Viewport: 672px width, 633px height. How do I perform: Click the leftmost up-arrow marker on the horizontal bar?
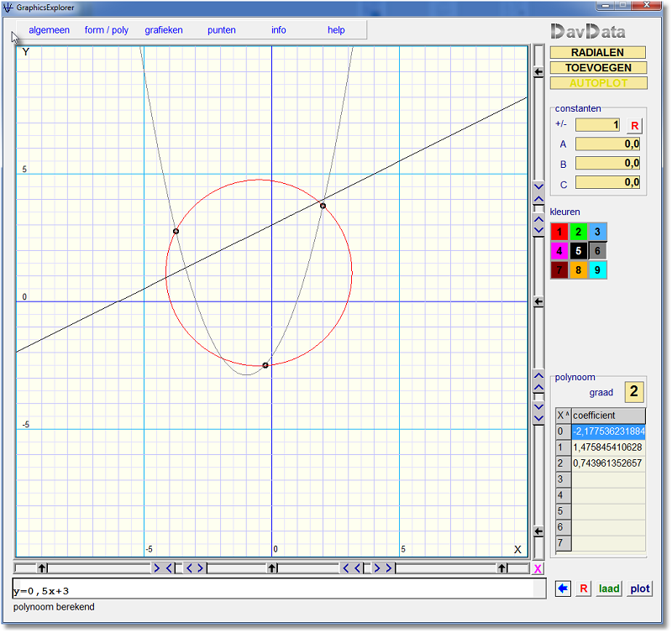41,568
